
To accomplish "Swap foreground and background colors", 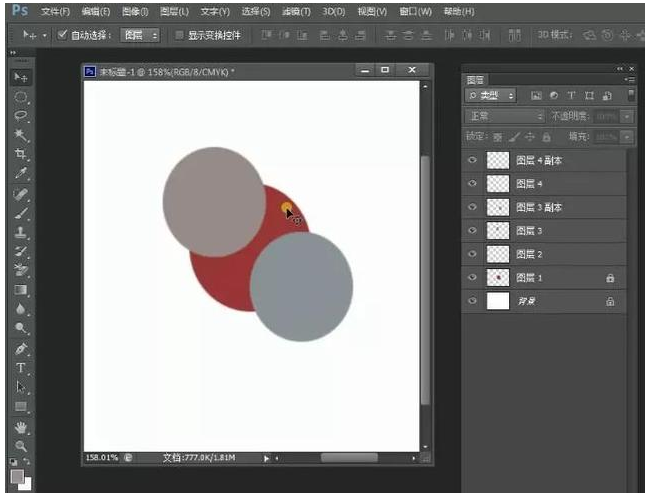I will pos(27,462).
